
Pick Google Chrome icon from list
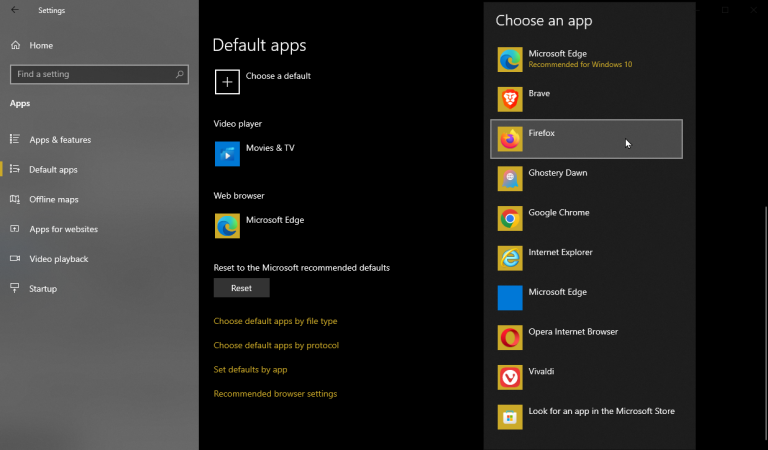coord(510,218)
